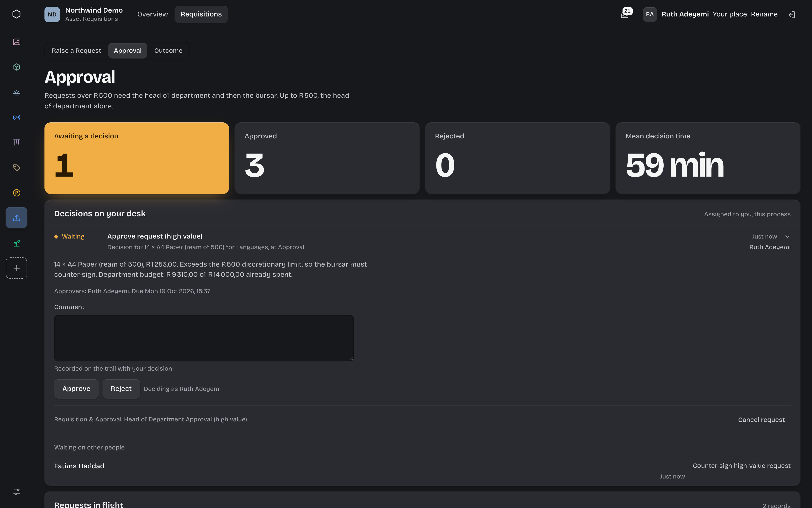Open the purple comb-shaped sidebar icon

click(x=16, y=142)
